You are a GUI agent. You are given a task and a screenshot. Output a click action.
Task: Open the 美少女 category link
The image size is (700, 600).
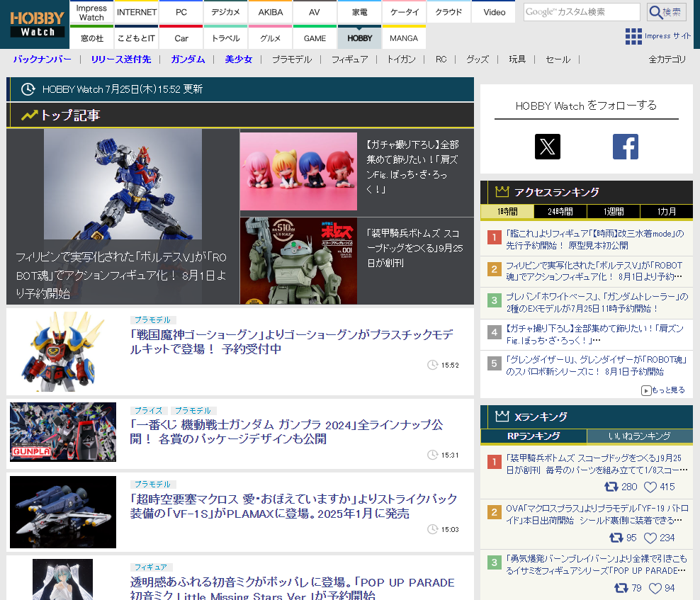(238, 60)
